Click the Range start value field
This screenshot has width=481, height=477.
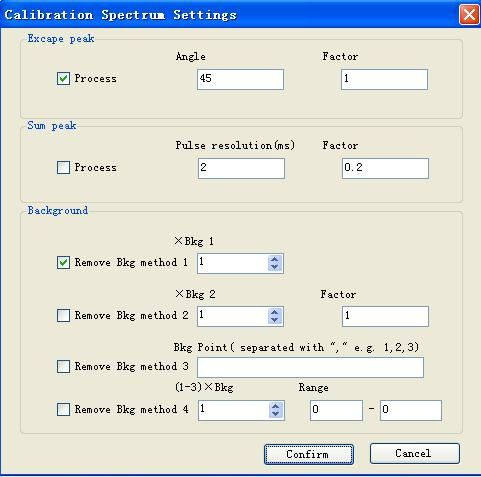point(336,410)
